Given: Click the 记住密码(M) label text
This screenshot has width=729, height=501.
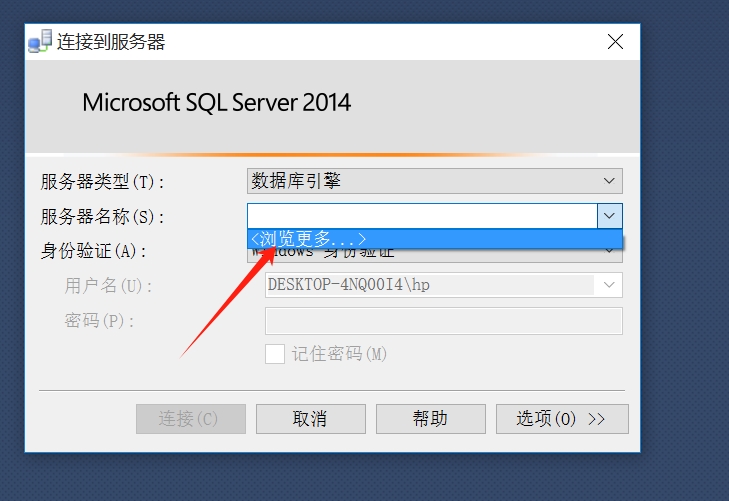Looking at the screenshot, I should click(x=339, y=354).
